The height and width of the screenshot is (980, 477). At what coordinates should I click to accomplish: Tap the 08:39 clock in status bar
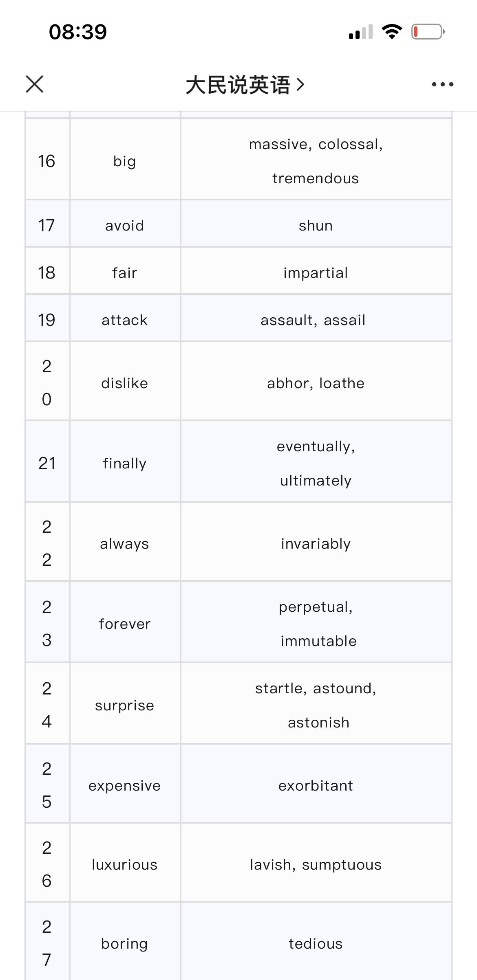point(78,32)
